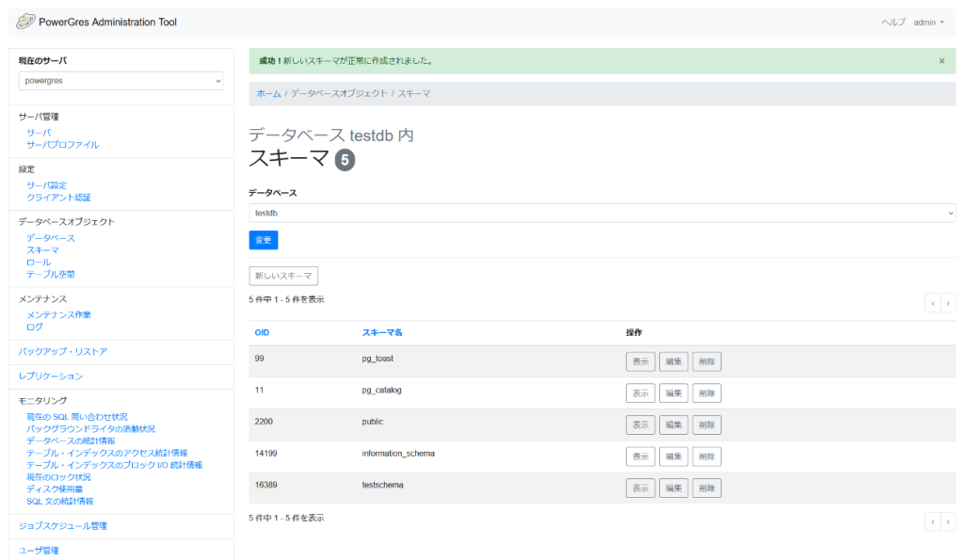Open the current server powergres dropdown
Image resolution: width=964 pixels, height=560 pixels.
120,81
